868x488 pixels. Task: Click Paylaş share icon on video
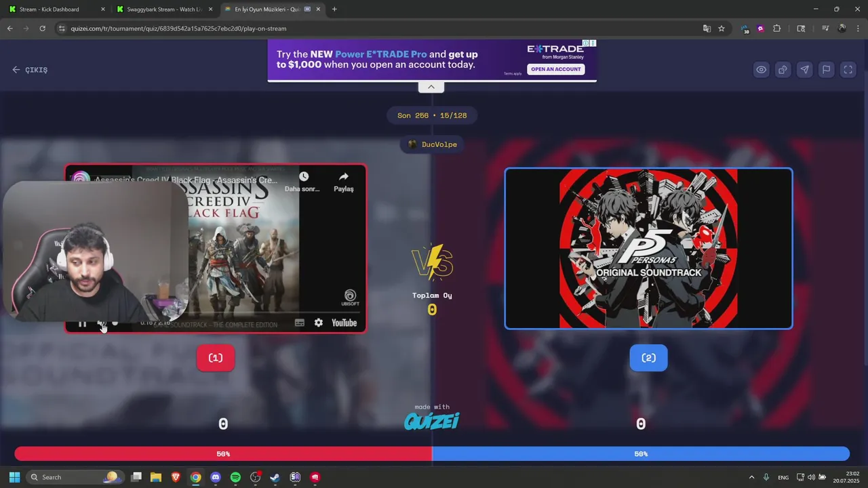[344, 181]
